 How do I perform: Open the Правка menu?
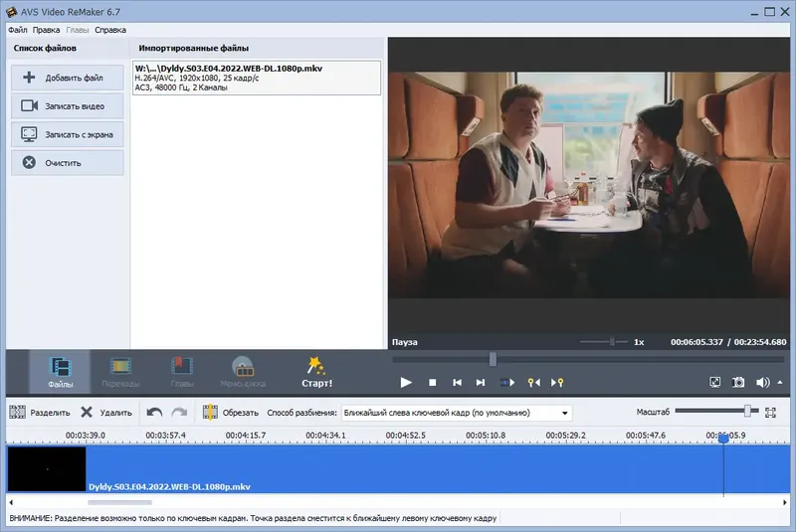tap(46, 30)
